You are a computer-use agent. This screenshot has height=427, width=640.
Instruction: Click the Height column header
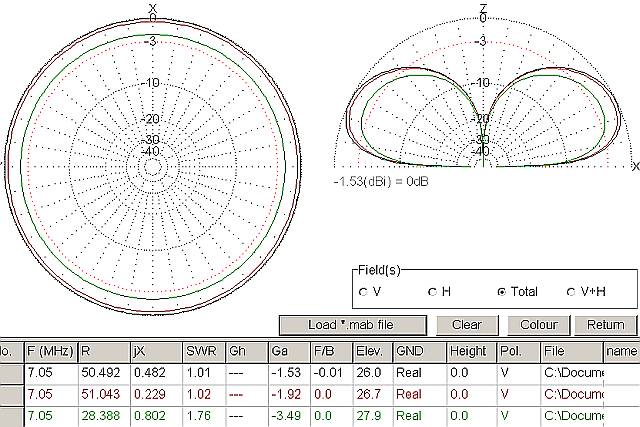(468, 351)
